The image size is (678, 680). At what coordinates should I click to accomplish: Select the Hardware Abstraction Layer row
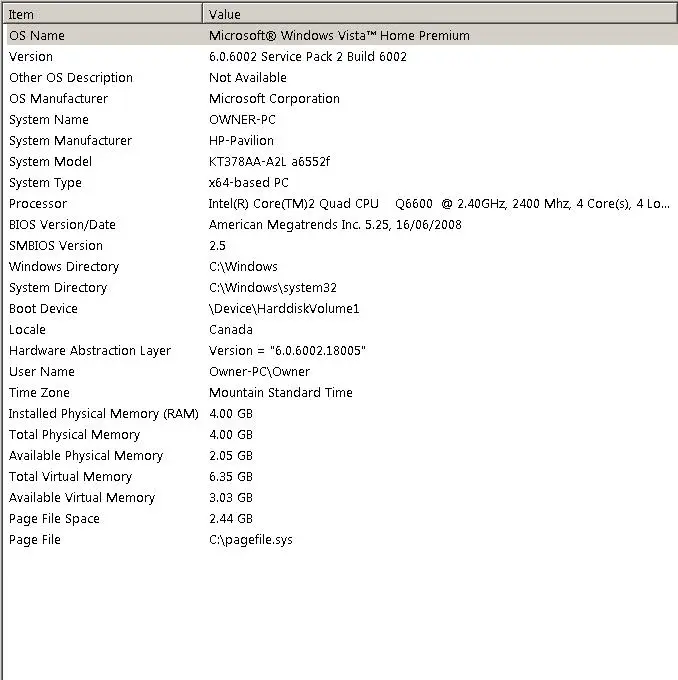90,350
